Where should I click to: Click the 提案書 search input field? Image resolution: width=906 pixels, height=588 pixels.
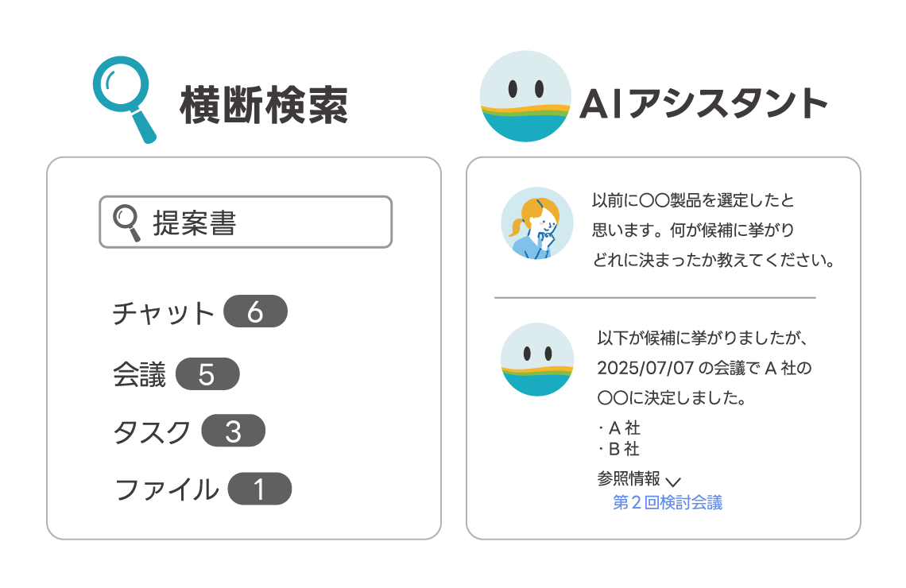coord(246,222)
